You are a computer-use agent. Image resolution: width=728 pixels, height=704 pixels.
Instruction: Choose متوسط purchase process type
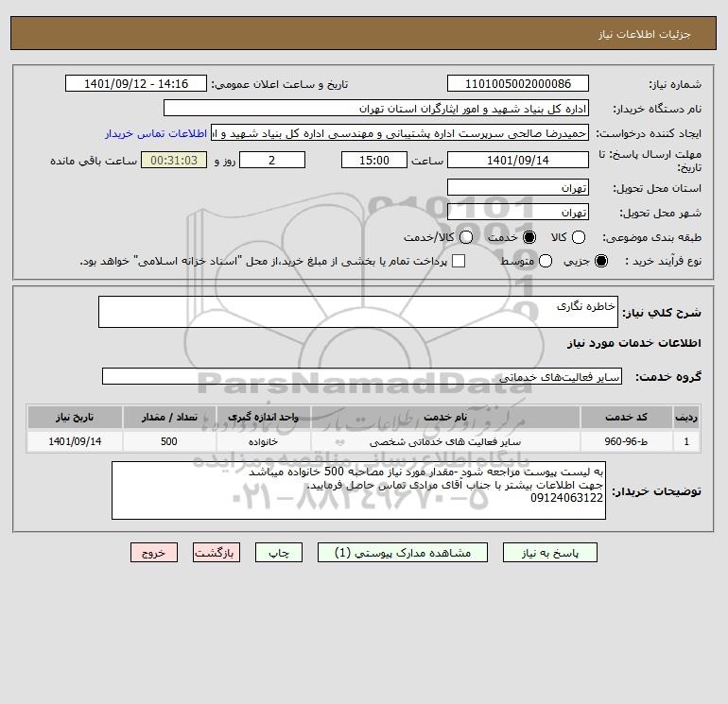click(546, 261)
